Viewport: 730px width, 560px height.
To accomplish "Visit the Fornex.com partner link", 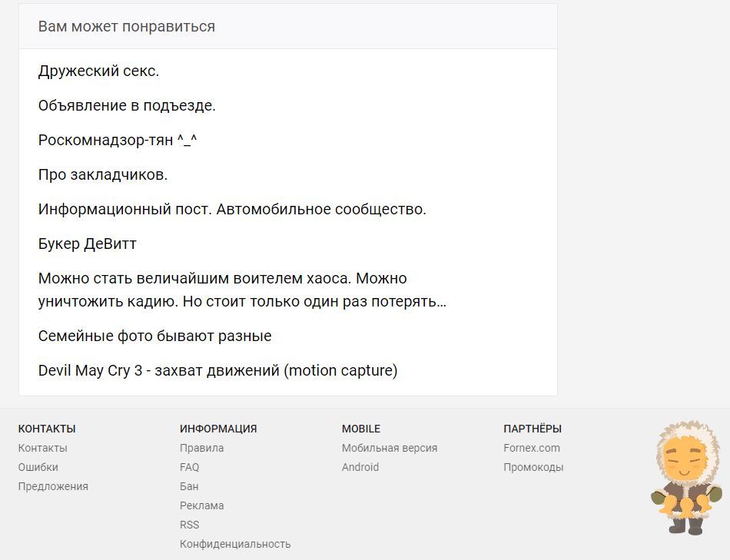I will point(532,448).
